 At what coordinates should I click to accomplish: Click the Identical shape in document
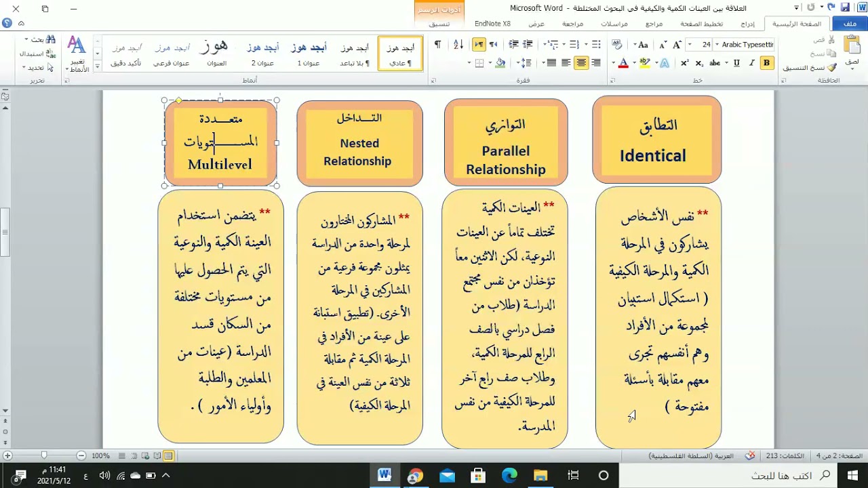656,140
